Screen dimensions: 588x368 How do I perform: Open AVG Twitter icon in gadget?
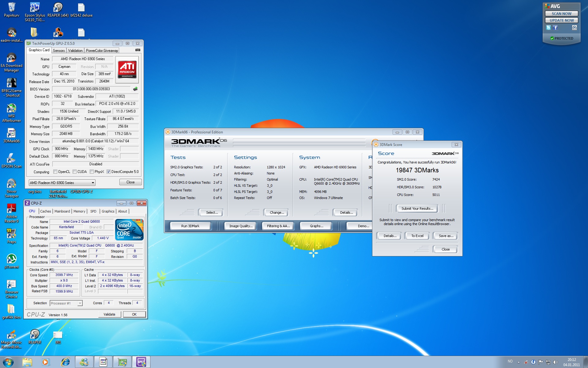point(548,28)
